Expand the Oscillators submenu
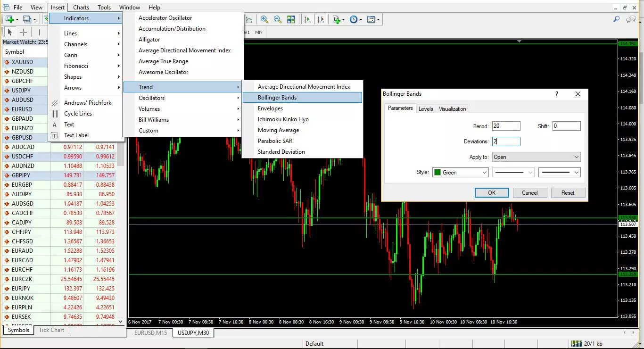Screen dimensions: 644x349 (x=182, y=98)
